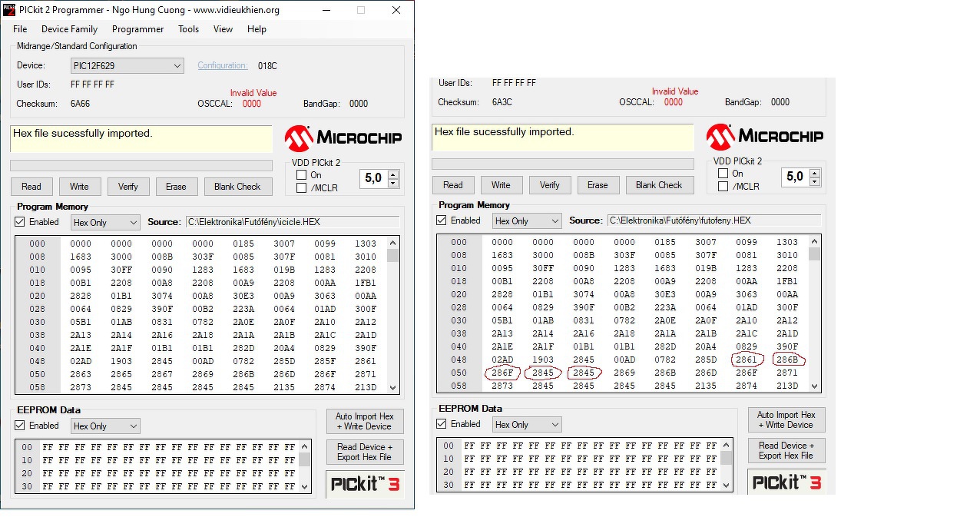
Task: Click Microchip logo in left window
Action: (x=343, y=138)
